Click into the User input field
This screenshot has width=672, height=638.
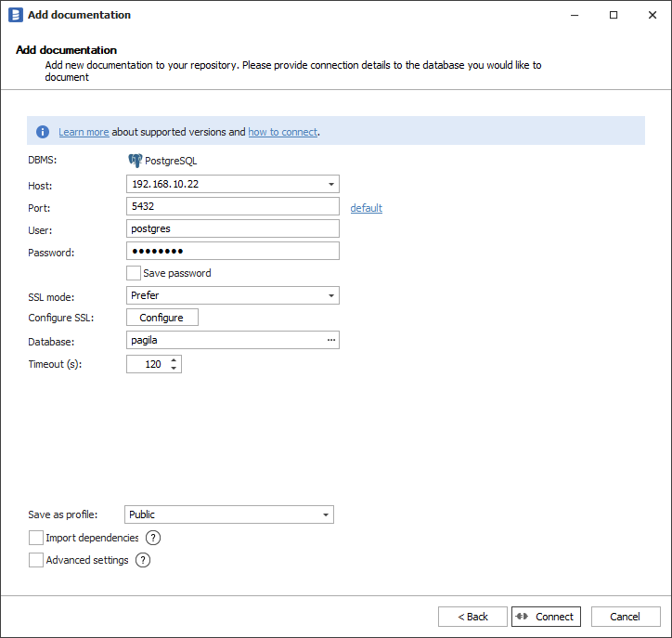232,228
